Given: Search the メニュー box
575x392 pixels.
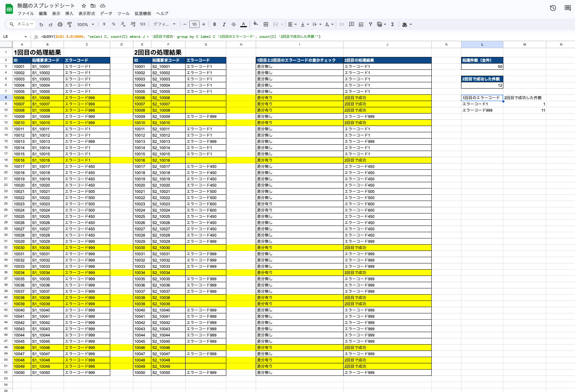Looking at the screenshot, I should point(22,24).
